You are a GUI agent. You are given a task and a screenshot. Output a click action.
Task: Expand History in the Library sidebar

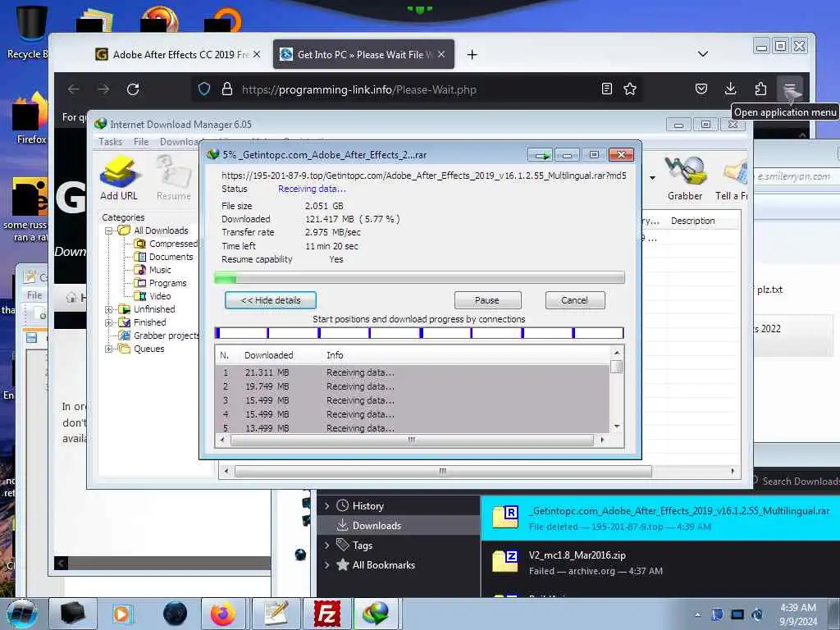point(327,505)
